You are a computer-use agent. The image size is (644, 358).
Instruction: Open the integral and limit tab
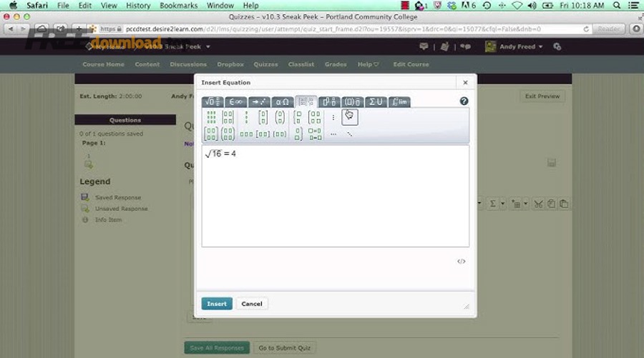tap(399, 101)
